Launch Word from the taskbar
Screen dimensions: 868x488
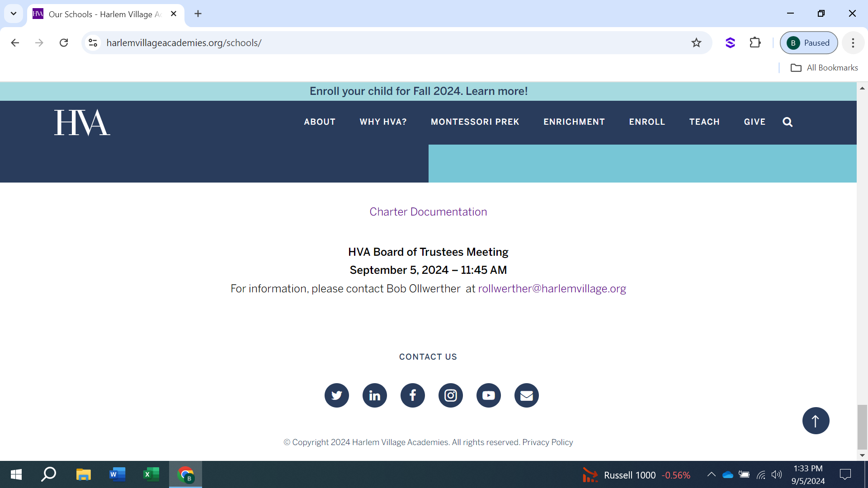(117, 474)
